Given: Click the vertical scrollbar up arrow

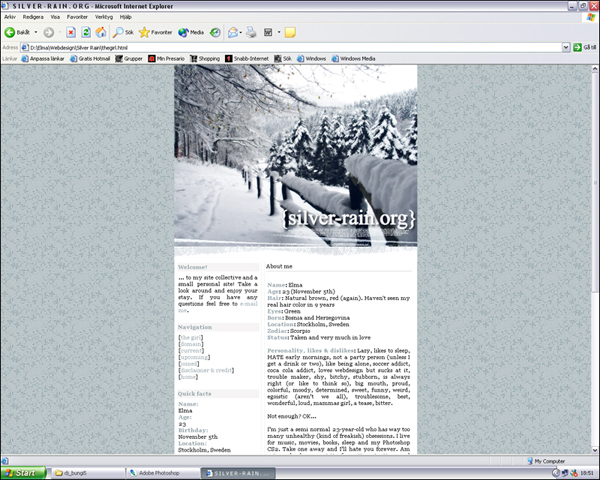Looking at the screenshot, I should point(595,69).
